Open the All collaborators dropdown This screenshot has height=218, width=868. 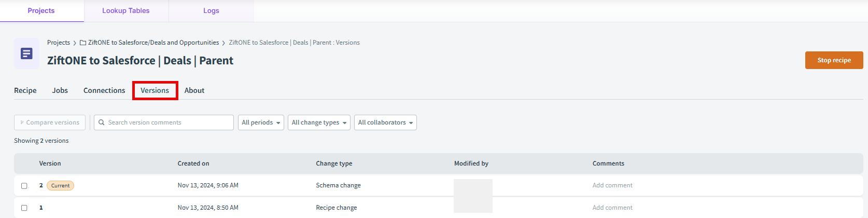[x=385, y=122]
